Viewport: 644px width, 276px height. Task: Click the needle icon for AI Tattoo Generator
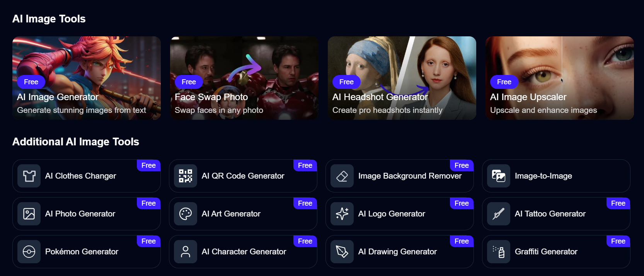point(499,214)
